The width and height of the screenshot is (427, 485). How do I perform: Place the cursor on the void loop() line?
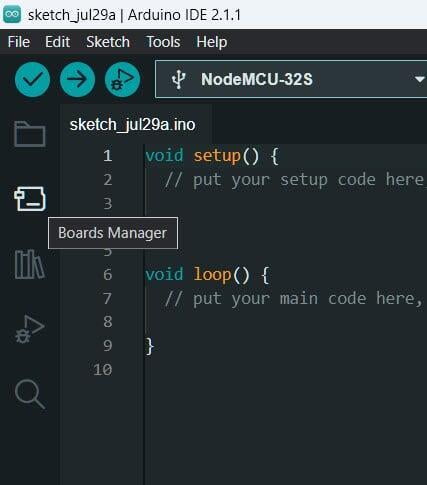click(x=207, y=275)
